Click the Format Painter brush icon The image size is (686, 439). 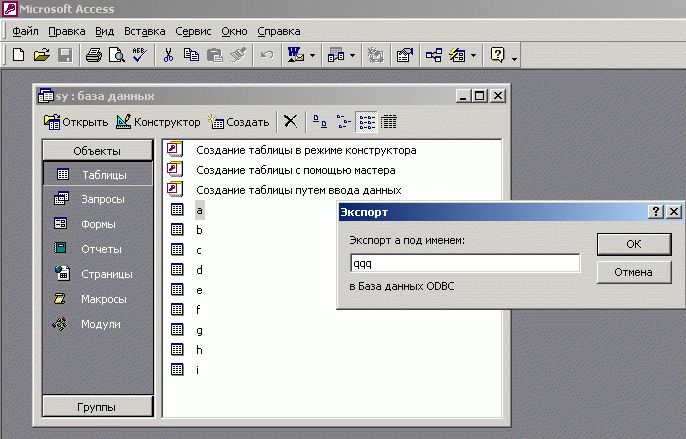click(x=238, y=55)
